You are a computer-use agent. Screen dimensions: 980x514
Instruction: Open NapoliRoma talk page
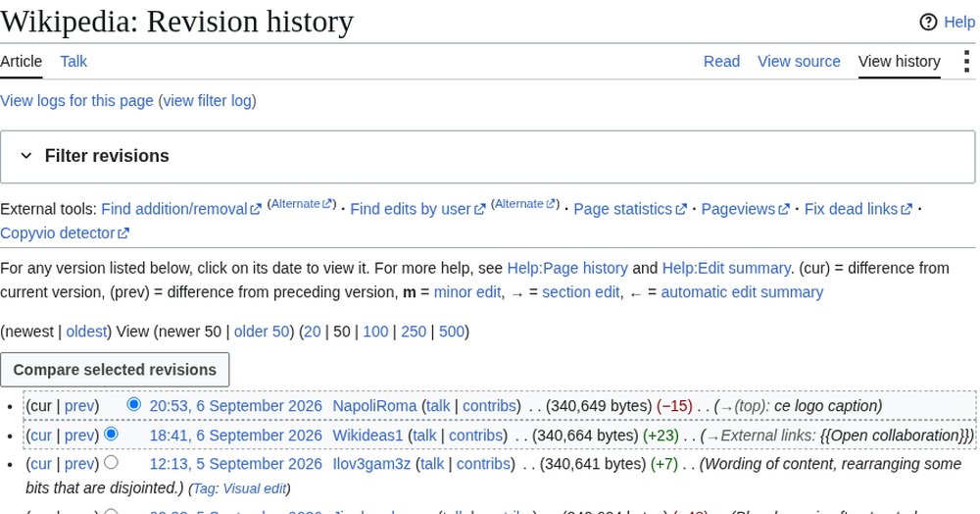[438, 406]
